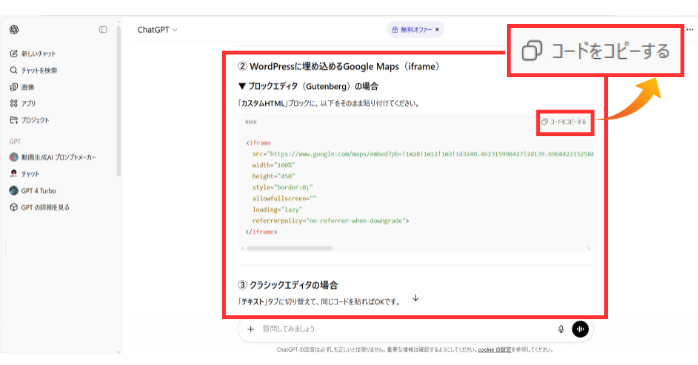
Task: Open the プロジェクト projects section
Action: (x=29, y=120)
